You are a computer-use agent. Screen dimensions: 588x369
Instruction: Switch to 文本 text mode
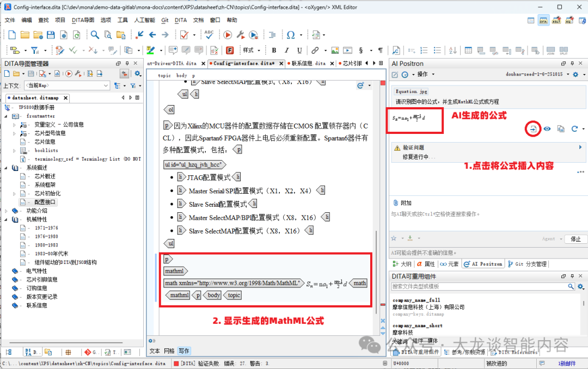point(155,351)
